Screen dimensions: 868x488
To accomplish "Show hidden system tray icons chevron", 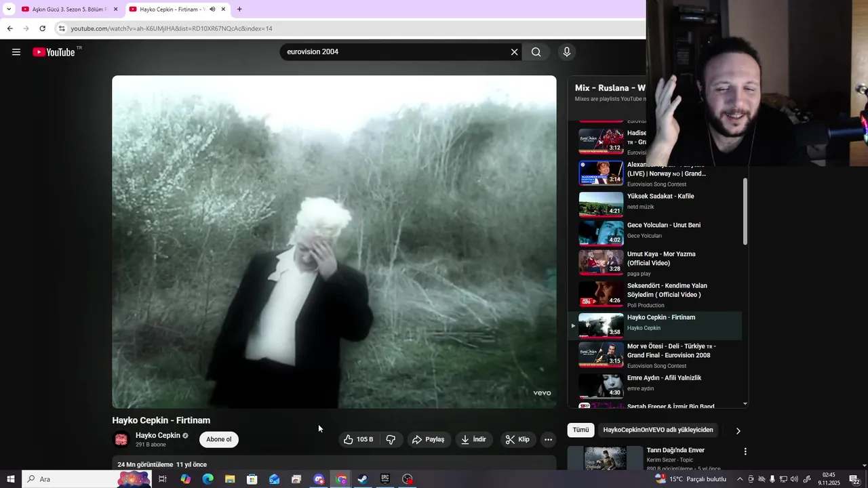I will point(740,479).
